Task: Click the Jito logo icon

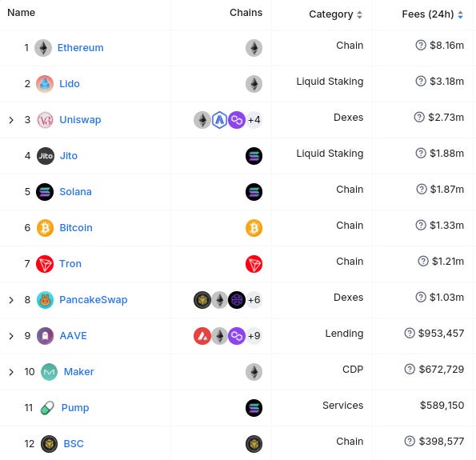Action: [x=46, y=156]
